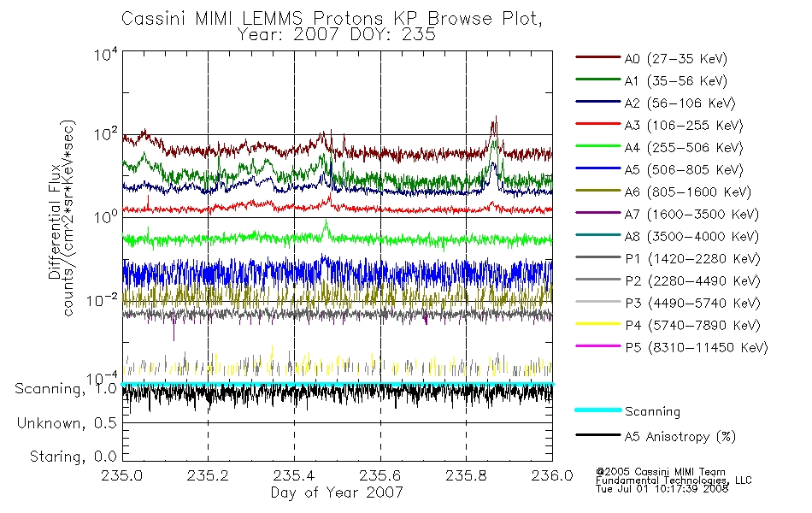
Task: Click the black A5 Anisotropy legend line
Action: click(598, 434)
